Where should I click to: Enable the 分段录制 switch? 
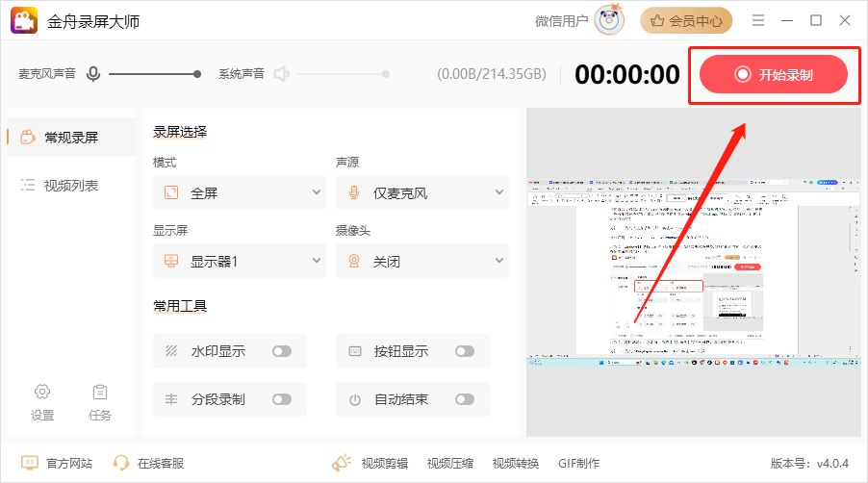(x=282, y=399)
